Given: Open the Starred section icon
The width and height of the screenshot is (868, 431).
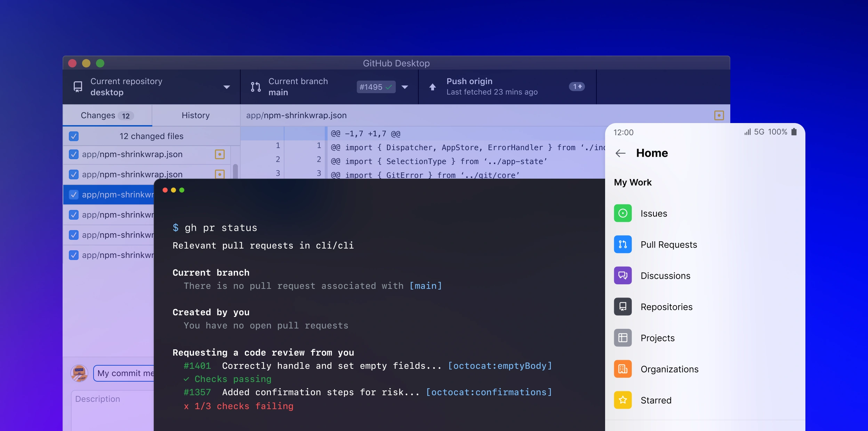Looking at the screenshot, I should click(x=623, y=400).
